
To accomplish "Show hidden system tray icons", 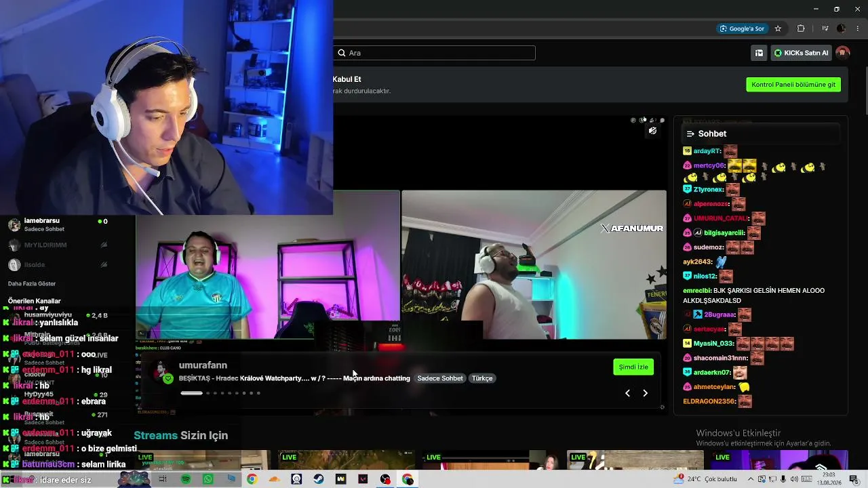I will click(x=751, y=479).
